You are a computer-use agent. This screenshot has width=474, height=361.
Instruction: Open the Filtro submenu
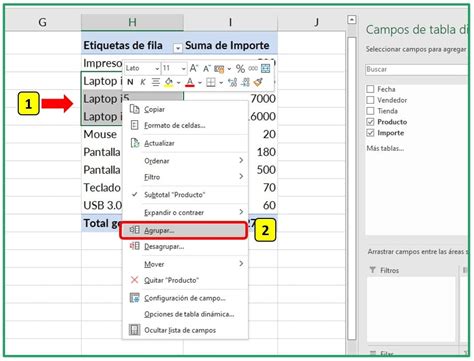tap(185, 177)
